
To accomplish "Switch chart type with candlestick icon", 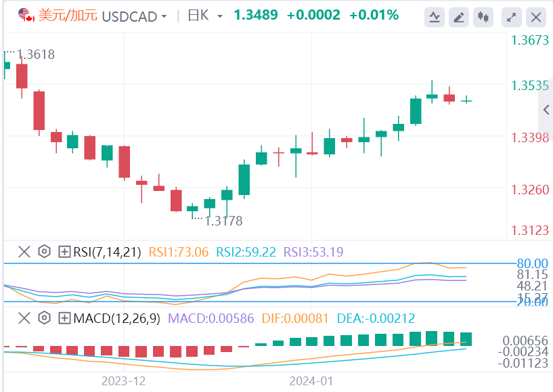I will coord(483,17).
